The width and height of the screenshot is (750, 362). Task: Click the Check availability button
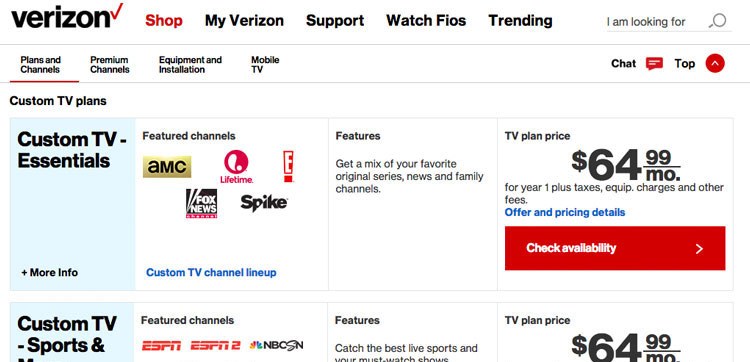pyautogui.click(x=615, y=248)
